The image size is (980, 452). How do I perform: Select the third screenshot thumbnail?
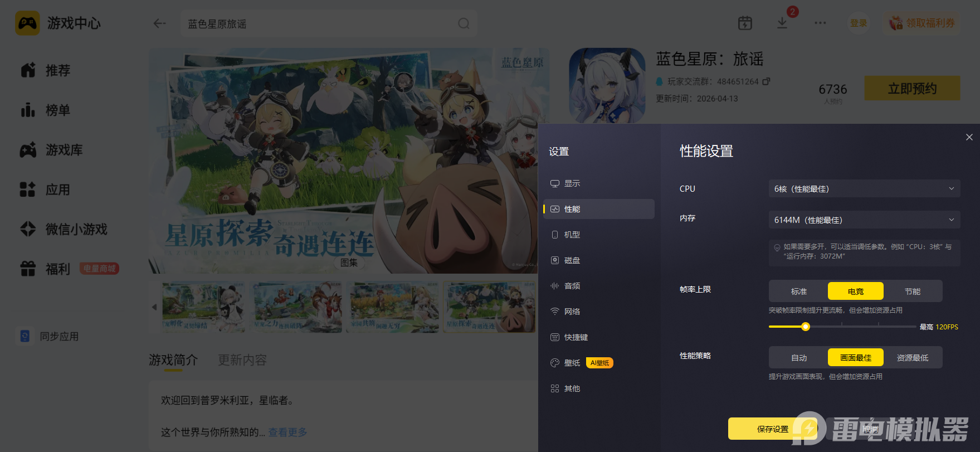coord(393,307)
